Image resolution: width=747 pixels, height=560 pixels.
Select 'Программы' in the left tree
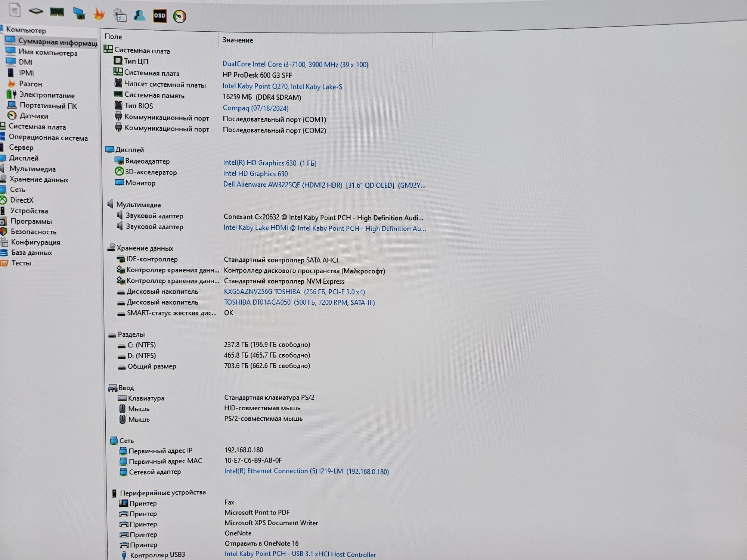(x=31, y=221)
